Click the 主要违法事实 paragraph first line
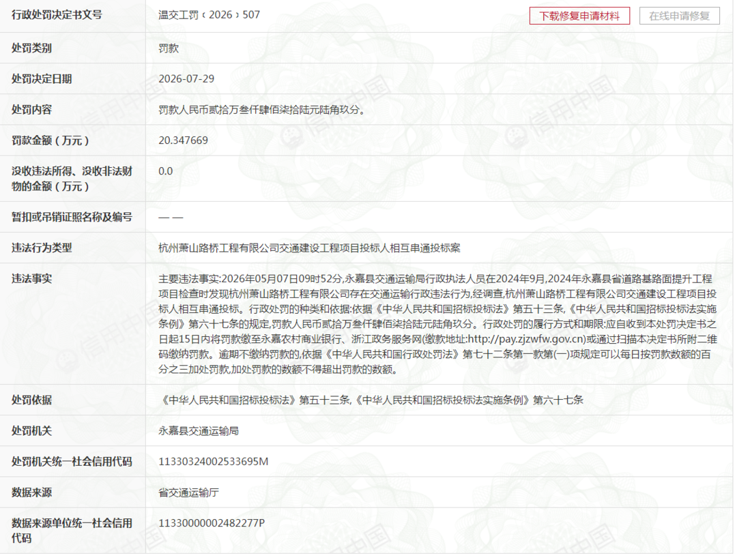 [x=435, y=278]
